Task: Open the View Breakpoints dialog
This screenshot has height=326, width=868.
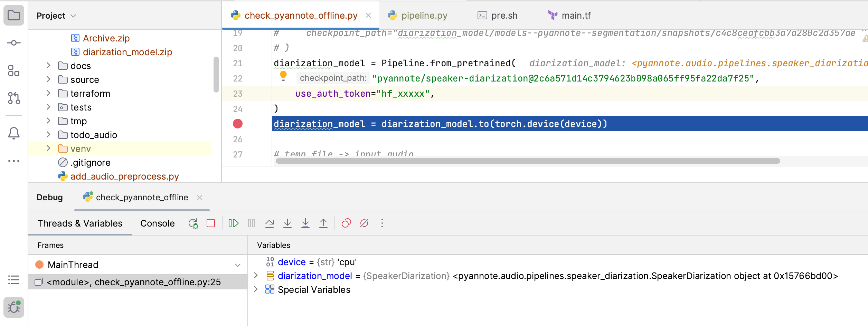Action: point(346,223)
